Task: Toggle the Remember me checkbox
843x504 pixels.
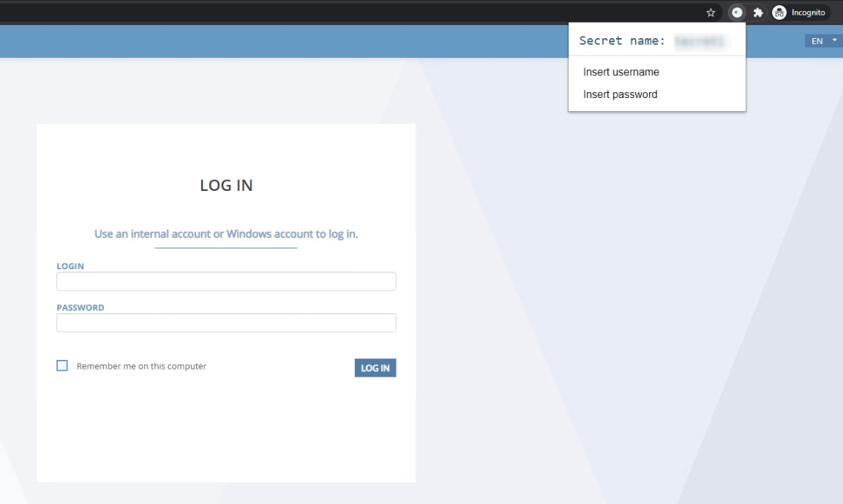Action: click(62, 366)
